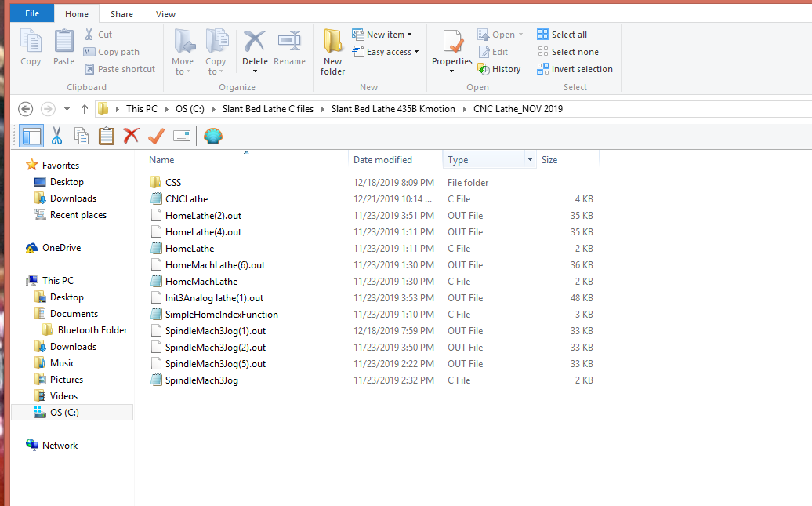
Task: Select the Bluetooth Folder in navigation tree
Action: pyautogui.click(x=92, y=330)
